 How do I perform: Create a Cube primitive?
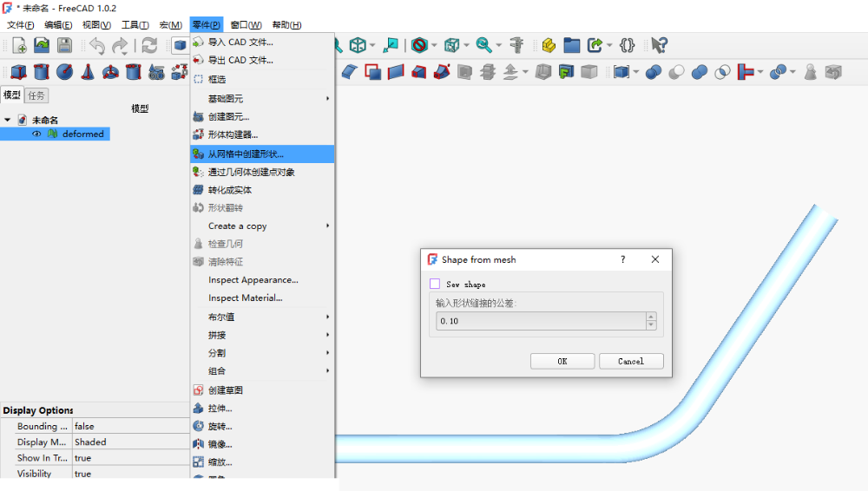19,72
